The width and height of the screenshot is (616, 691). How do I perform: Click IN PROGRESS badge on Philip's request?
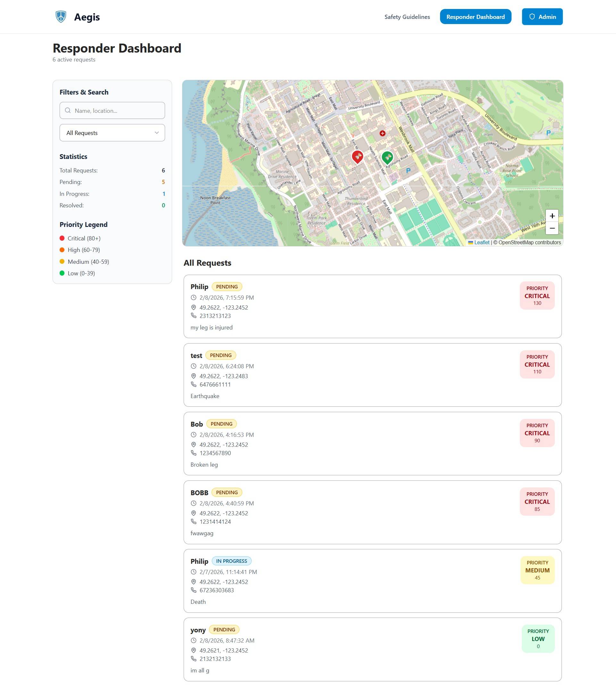click(231, 561)
